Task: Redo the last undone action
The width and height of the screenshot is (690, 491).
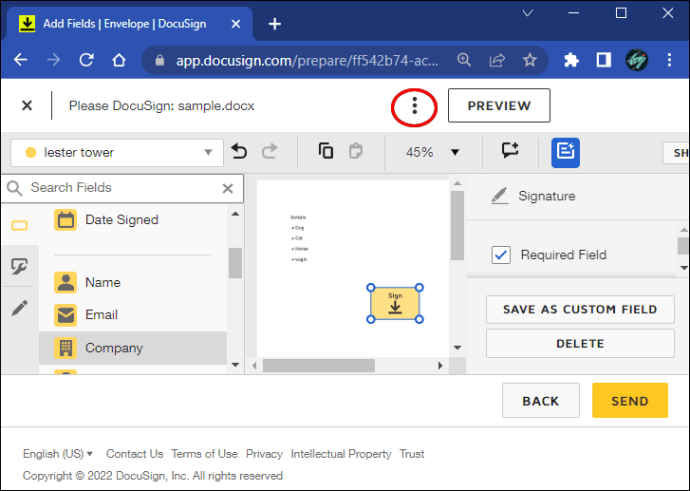Action: [x=270, y=151]
